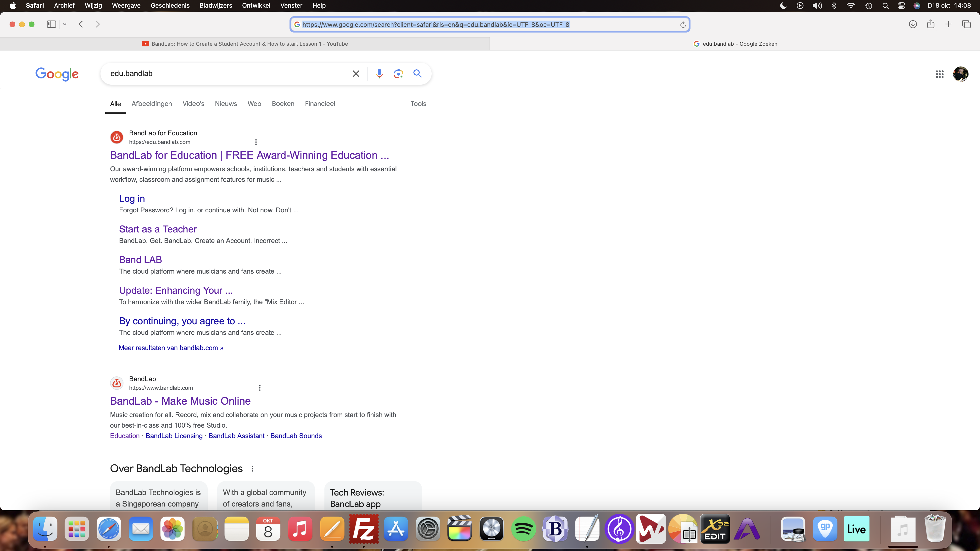Open BandLab - Make Music Online link
Image resolution: width=980 pixels, height=551 pixels.
click(x=180, y=401)
